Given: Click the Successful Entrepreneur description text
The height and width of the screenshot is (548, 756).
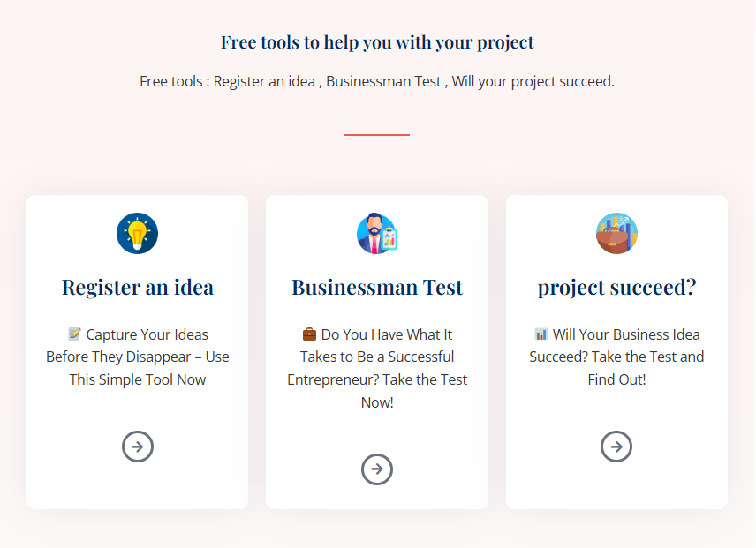Looking at the screenshot, I should tap(377, 369).
